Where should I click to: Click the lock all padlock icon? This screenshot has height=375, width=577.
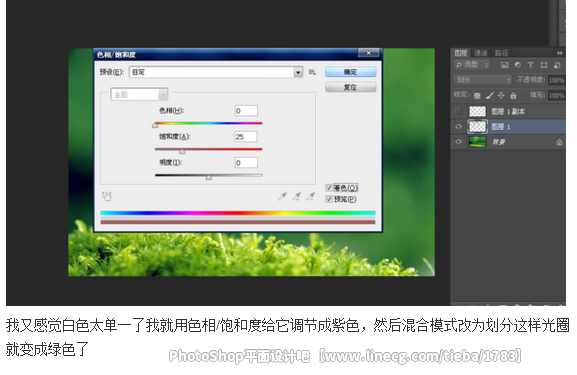pyautogui.click(x=513, y=96)
